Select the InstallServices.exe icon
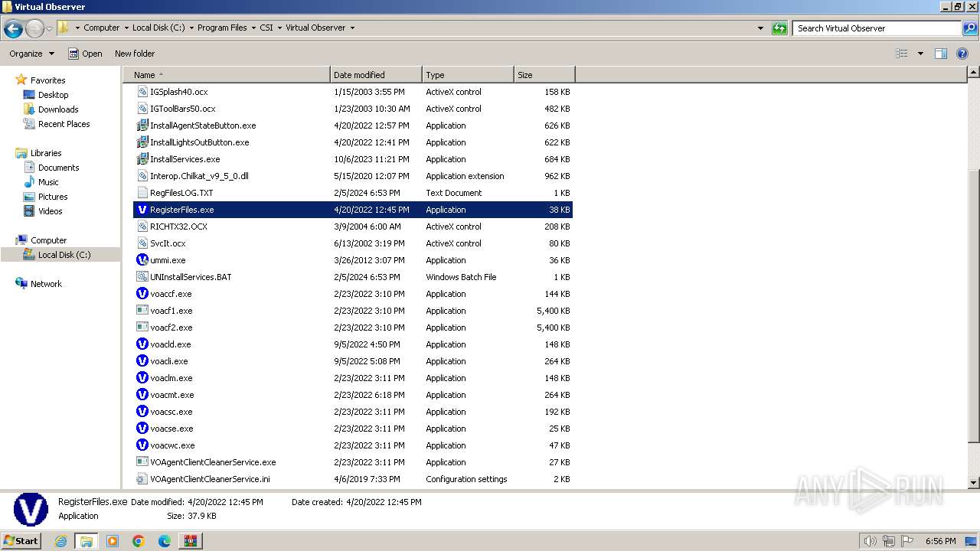The width and height of the screenshot is (980, 551). tap(142, 158)
